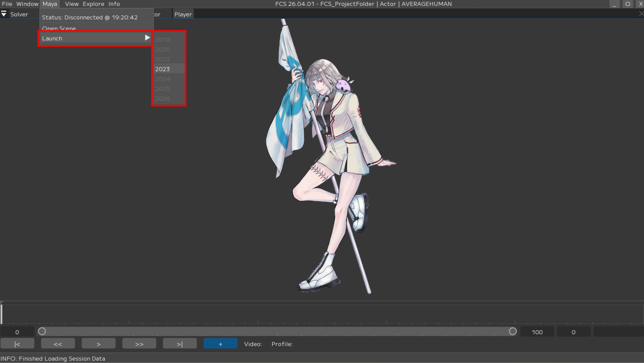Click the right range slider handle
Image resolution: width=644 pixels, height=363 pixels.
[513, 331]
